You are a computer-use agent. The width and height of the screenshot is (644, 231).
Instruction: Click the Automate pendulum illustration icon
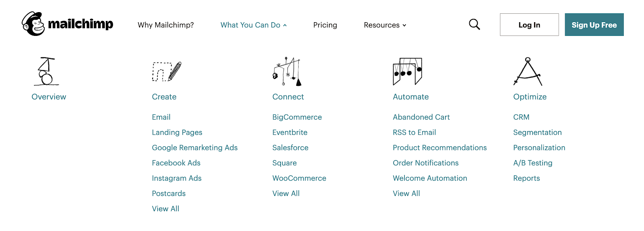click(407, 71)
